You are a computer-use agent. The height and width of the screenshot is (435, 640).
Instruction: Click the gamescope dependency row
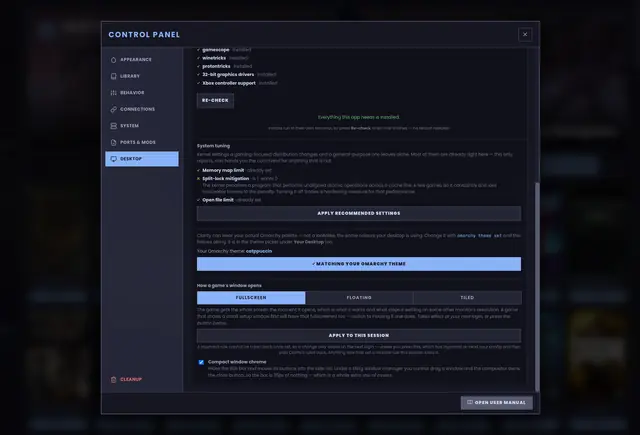[224, 50]
